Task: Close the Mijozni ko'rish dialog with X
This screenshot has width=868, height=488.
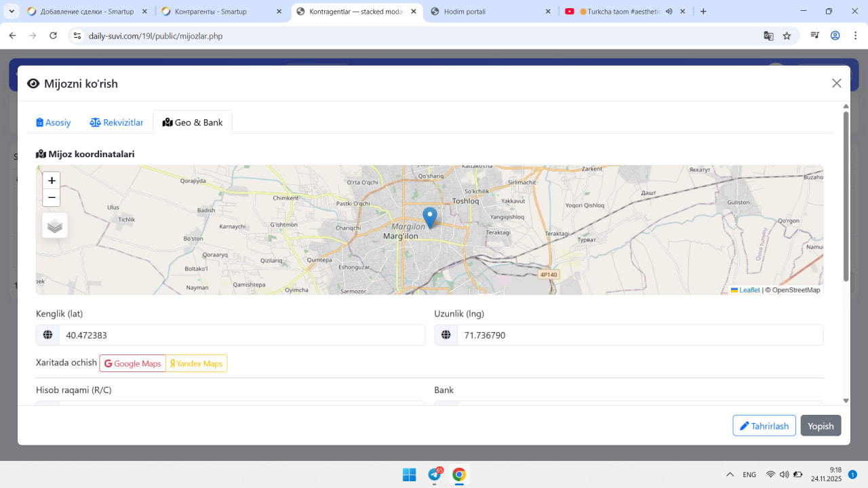Action: (836, 83)
